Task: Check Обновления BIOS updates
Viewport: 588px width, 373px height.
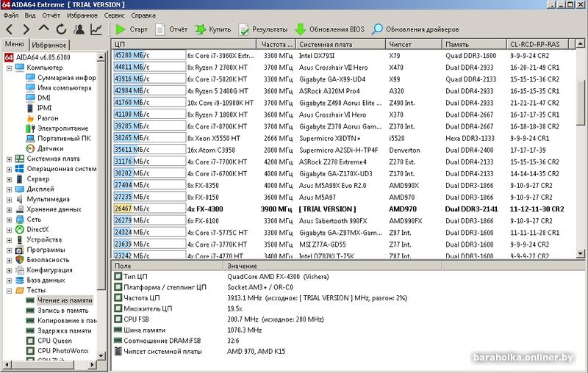Action: pyautogui.click(x=329, y=29)
